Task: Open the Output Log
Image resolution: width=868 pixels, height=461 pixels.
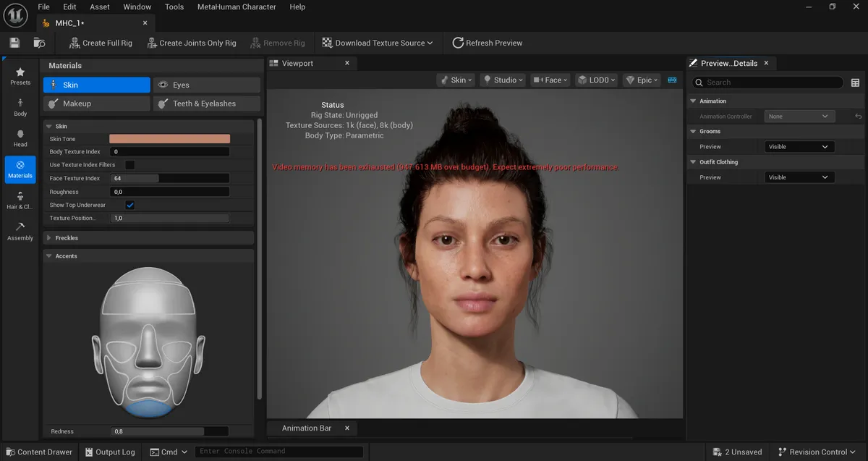Action: point(109,452)
